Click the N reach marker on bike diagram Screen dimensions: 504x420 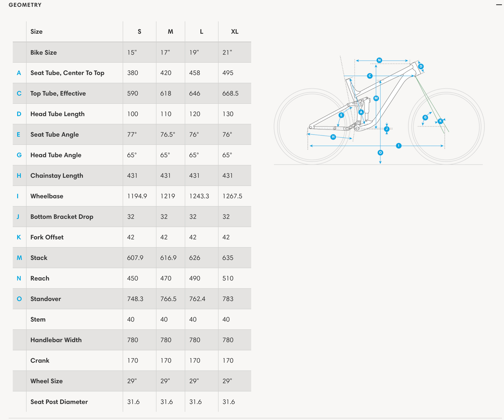pyautogui.click(x=379, y=60)
